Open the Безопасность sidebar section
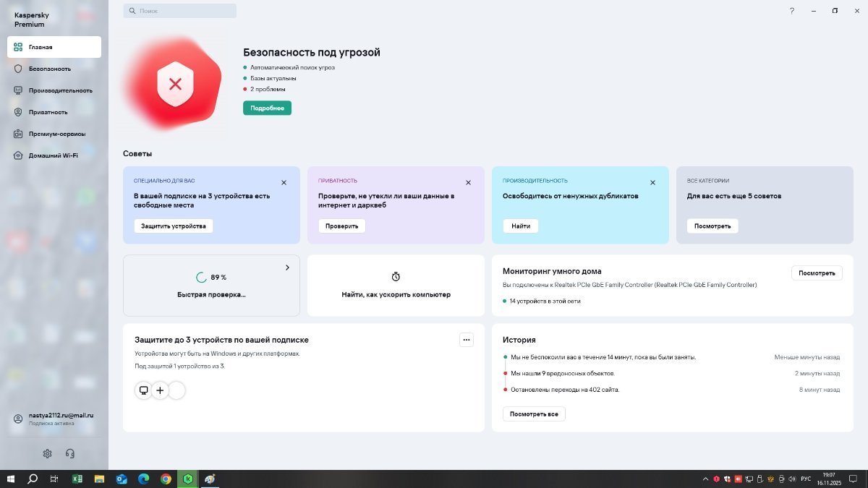This screenshot has height=488, width=868. coord(54,69)
